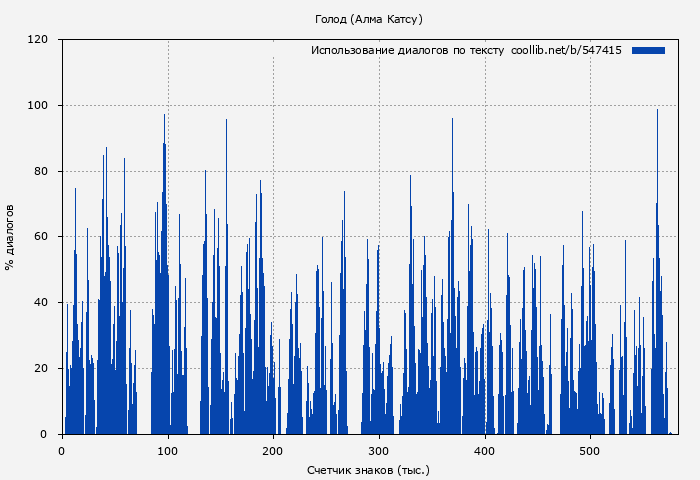
Task: Click the x-axis tick label 500
Action: pyautogui.click(x=590, y=450)
